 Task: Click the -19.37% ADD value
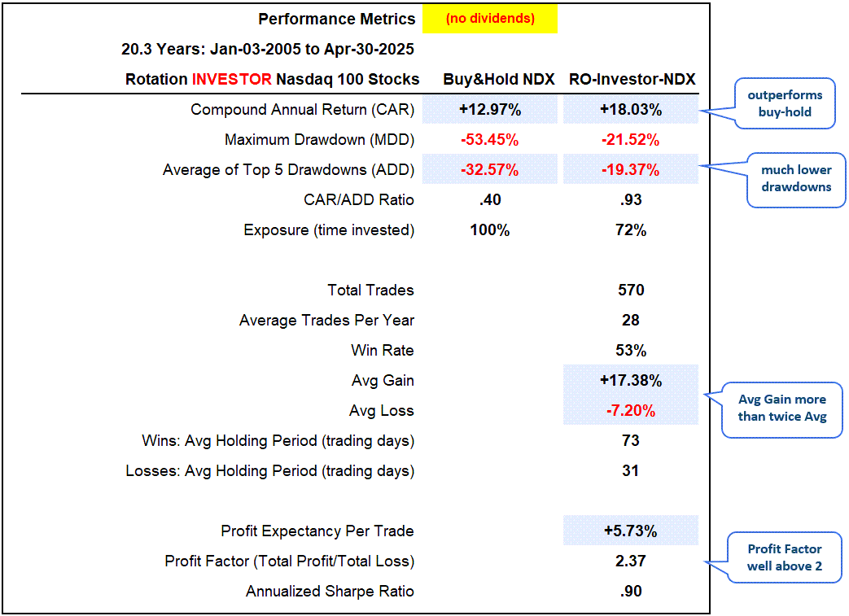631,170
